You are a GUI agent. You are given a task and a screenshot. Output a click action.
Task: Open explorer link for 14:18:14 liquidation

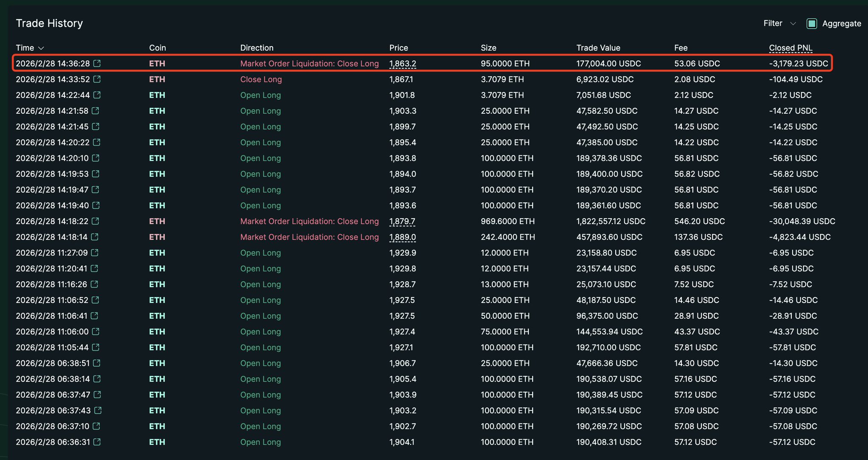(x=95, y=237)
